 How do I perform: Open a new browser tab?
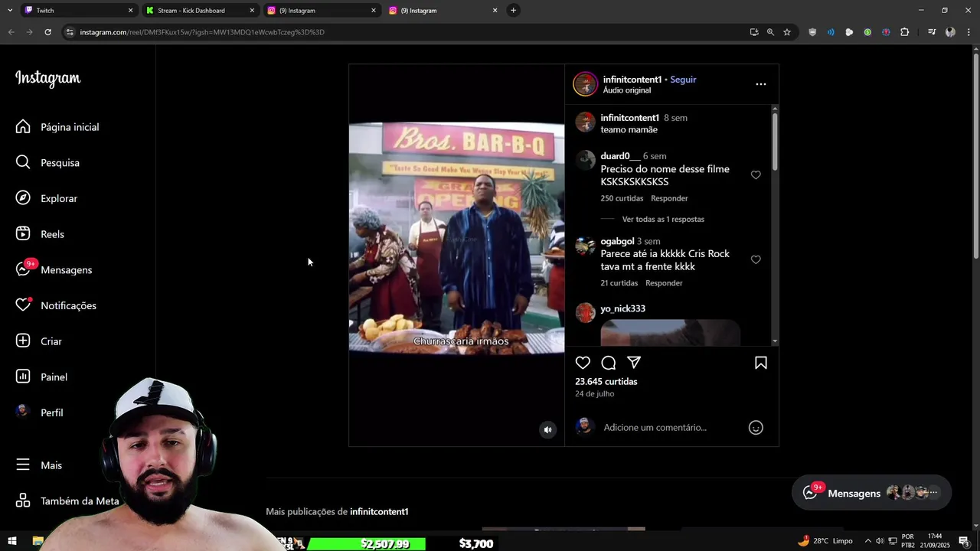pos(513,10)
